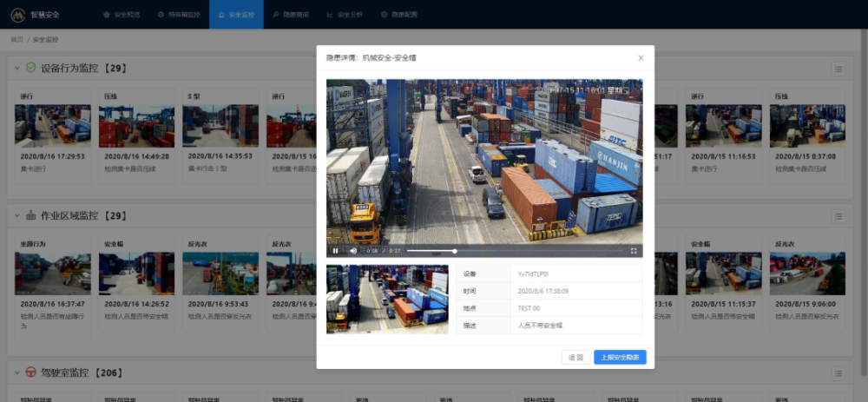Click the steering wheel icon of 驾驶室监控

(x=31, y=372)
